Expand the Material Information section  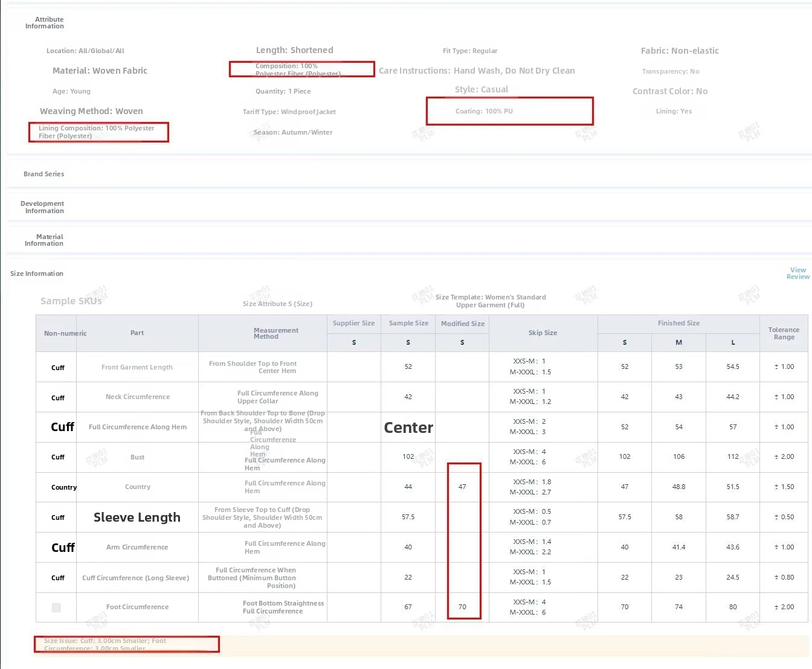click(44, 240)
